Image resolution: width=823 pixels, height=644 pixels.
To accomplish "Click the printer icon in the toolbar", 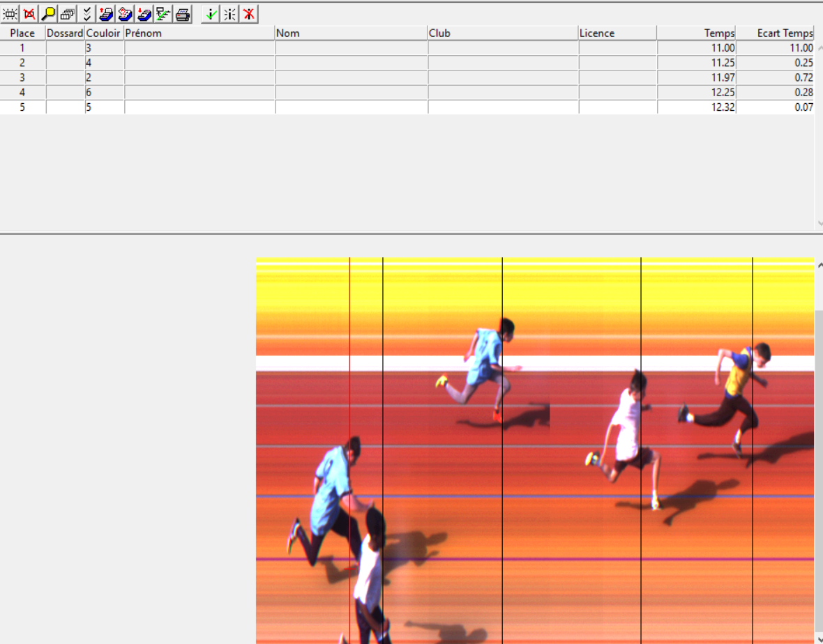I will click(183, 14).
